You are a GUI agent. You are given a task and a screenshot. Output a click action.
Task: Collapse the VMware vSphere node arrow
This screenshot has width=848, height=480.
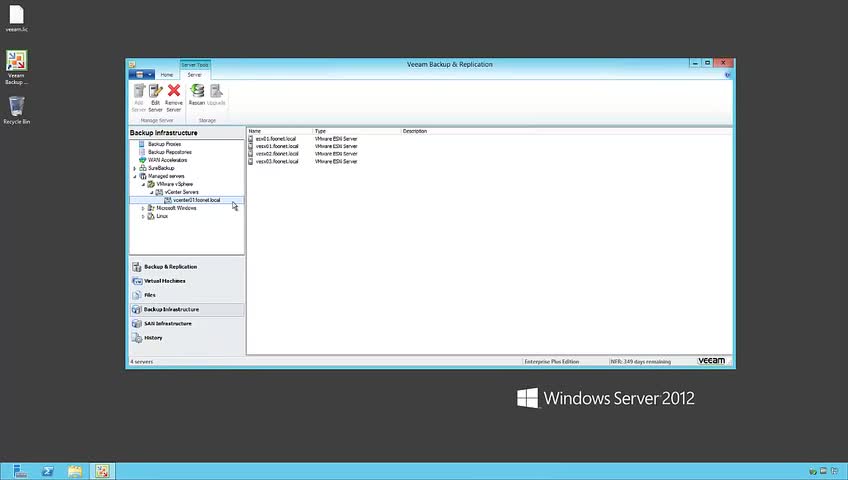pyautogui.click(x=143, y=184)
